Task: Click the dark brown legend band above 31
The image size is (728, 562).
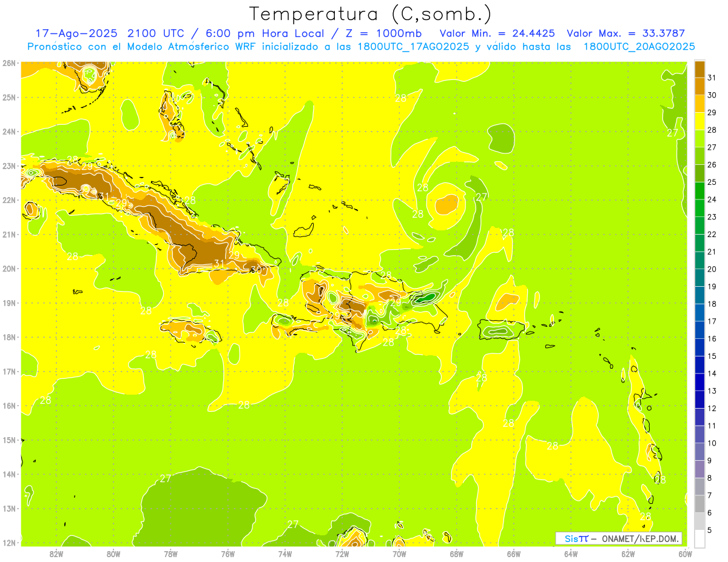Action: pyautogui.click(x=699, y=69)
